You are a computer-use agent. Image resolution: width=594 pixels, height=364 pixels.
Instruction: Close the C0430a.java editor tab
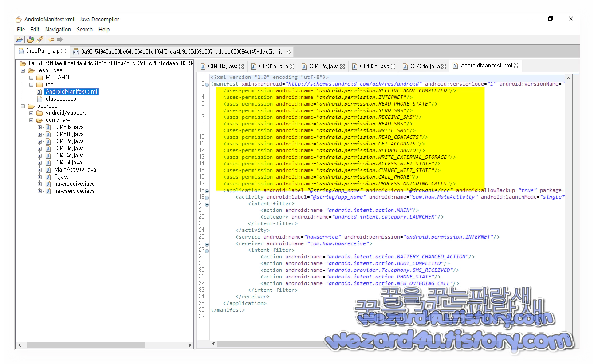pyautogui.click(x=241, y=67)
